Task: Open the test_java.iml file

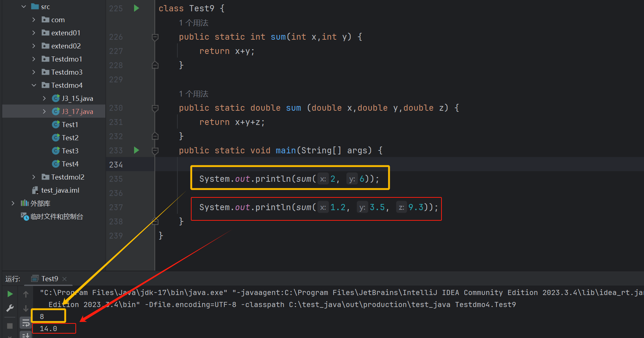Action: tap(56, 190)
